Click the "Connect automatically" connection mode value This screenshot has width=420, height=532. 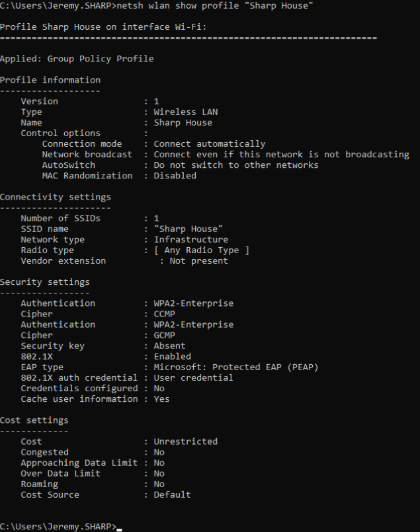210,143
